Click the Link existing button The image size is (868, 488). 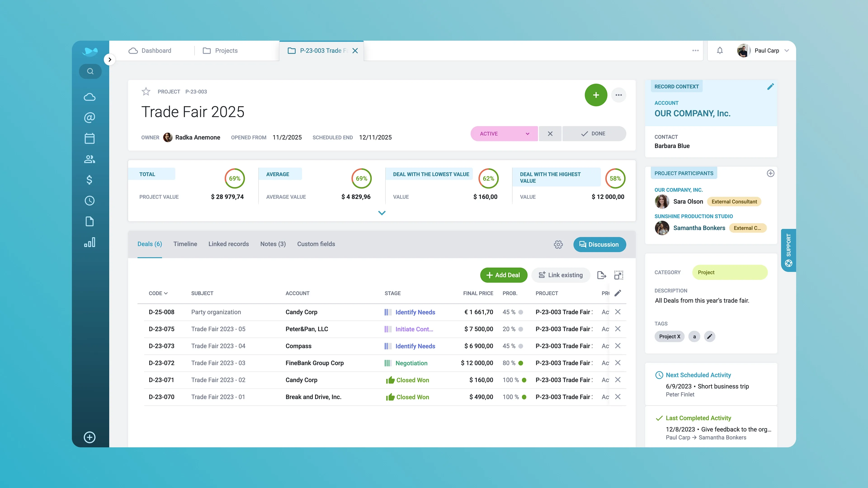(x=561, y=275)
